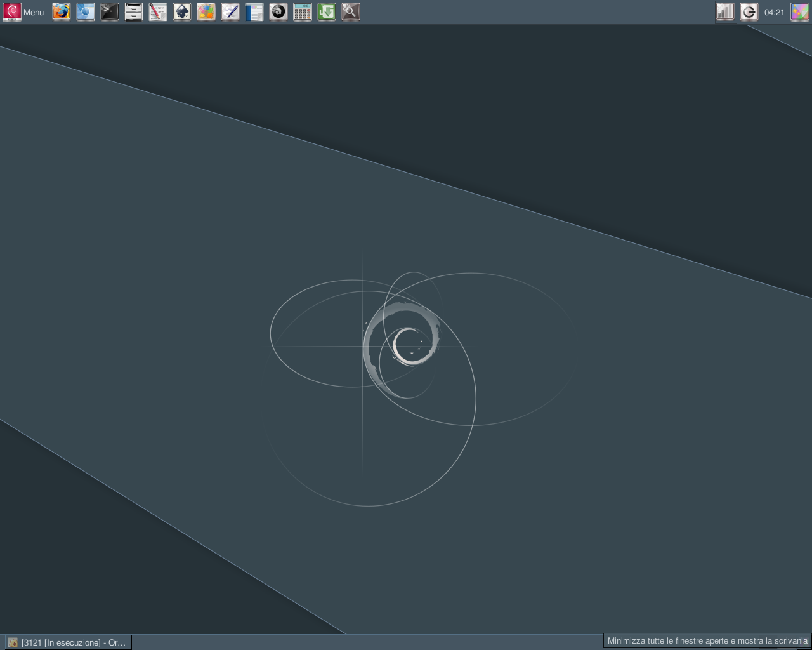Open the file manager launcher
The height and width of the screenshot is (650, 812).
pos(133,11)
